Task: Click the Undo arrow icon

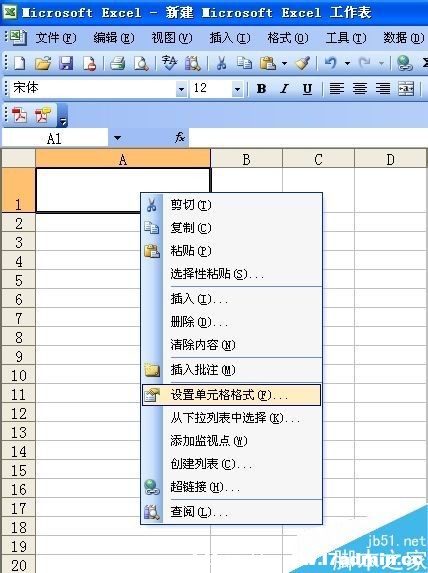Action: (x=330, y=64)
